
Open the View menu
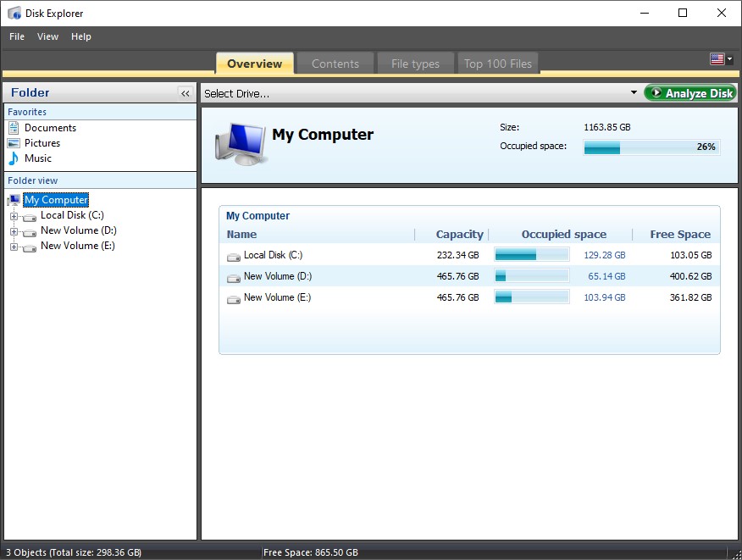click(47, 36)
